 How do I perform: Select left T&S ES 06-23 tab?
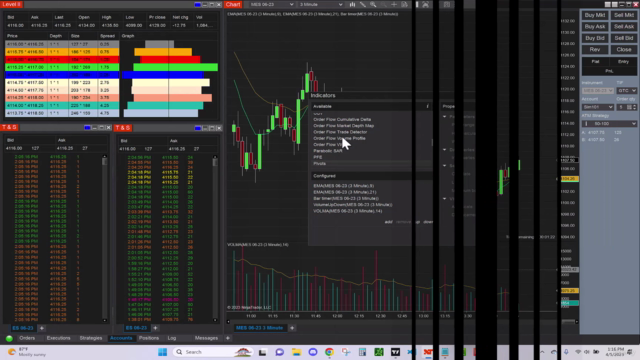(23, 328)
